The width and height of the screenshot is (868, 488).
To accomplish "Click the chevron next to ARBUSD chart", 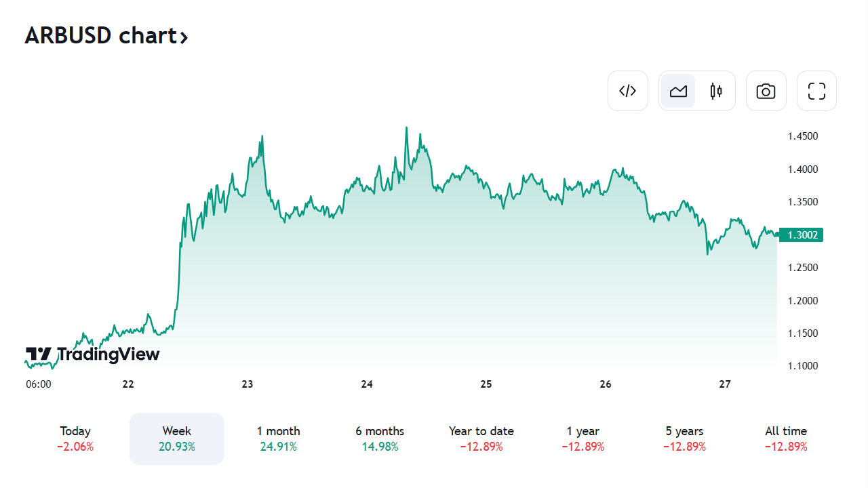I will click(184, 37).
